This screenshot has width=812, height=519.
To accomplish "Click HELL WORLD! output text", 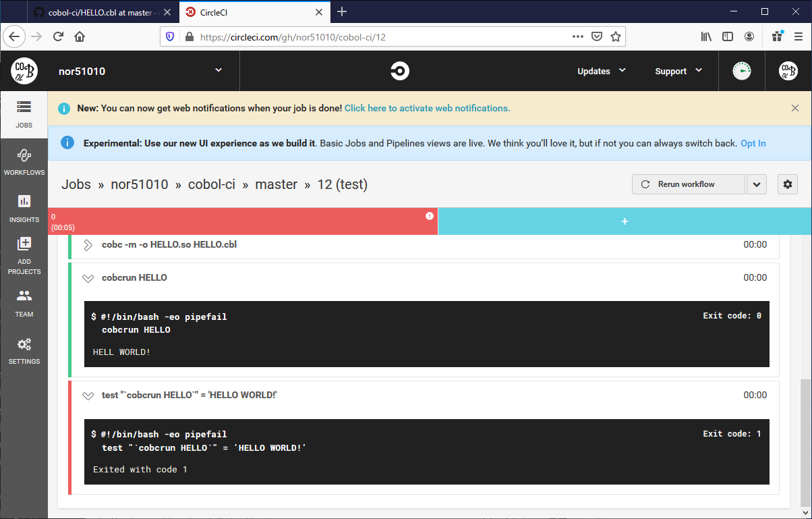I will click(121, 352).
